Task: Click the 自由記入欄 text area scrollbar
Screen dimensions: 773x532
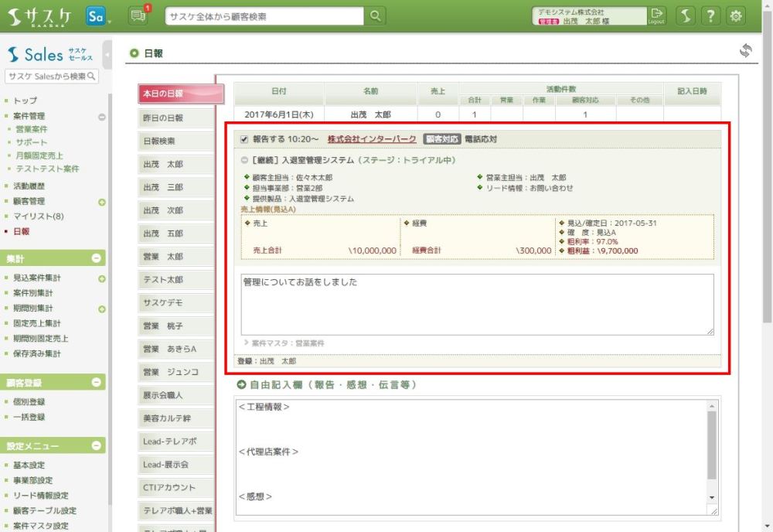Action: (x=712, y=448)
